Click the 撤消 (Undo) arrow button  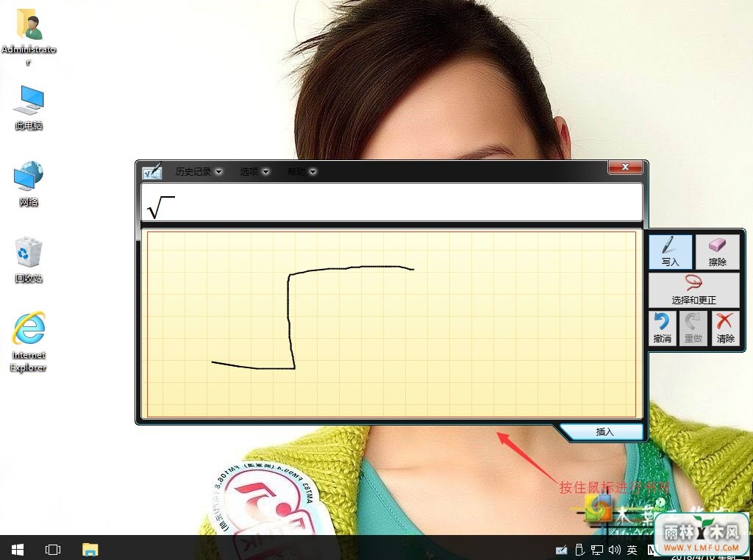pyautogui.click(x=663, y=329)
